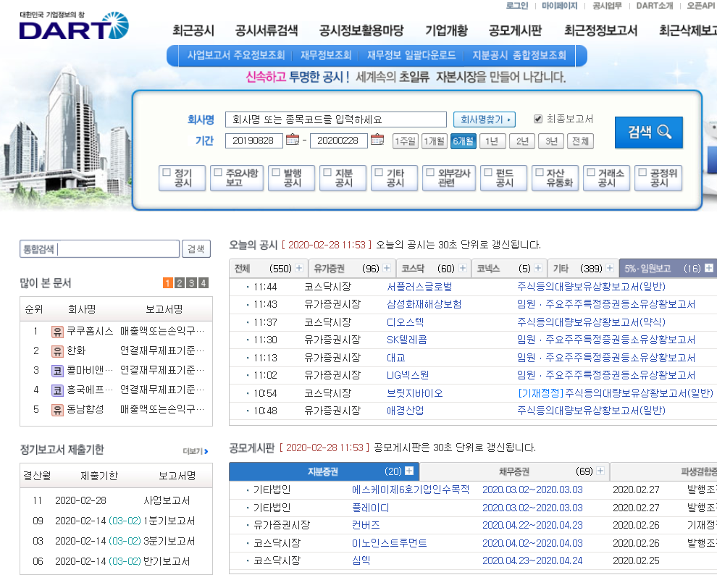Click the start date field 20190828
Image resolution: width=717 pixels, height=588 pixels.
point(253,140)
